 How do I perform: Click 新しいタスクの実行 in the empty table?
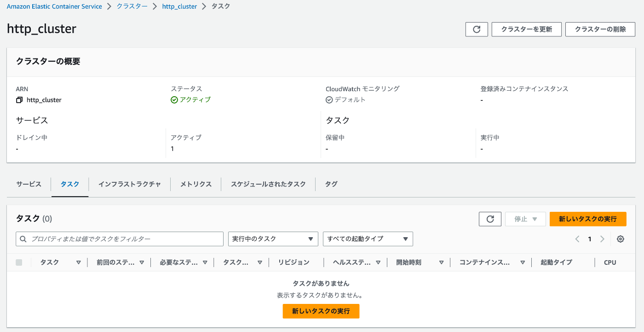click(321, 311)
